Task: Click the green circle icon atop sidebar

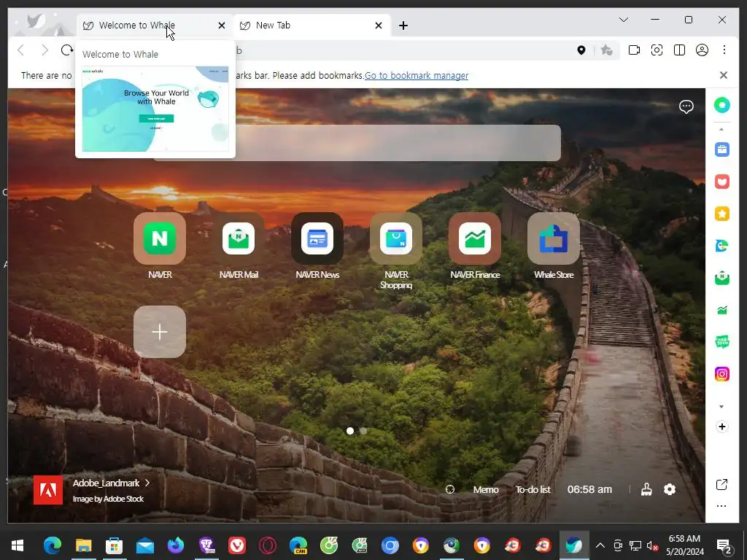Action: (721, 105)
